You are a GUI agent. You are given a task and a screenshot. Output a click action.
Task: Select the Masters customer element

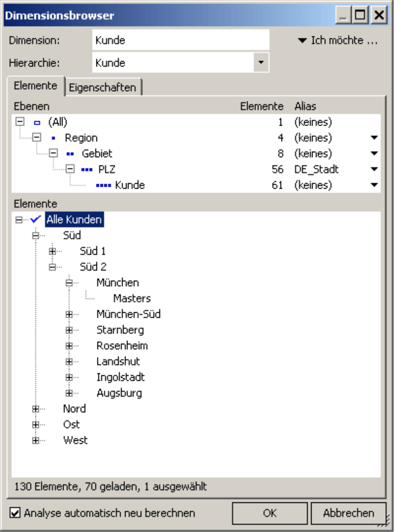click(132, 298)
